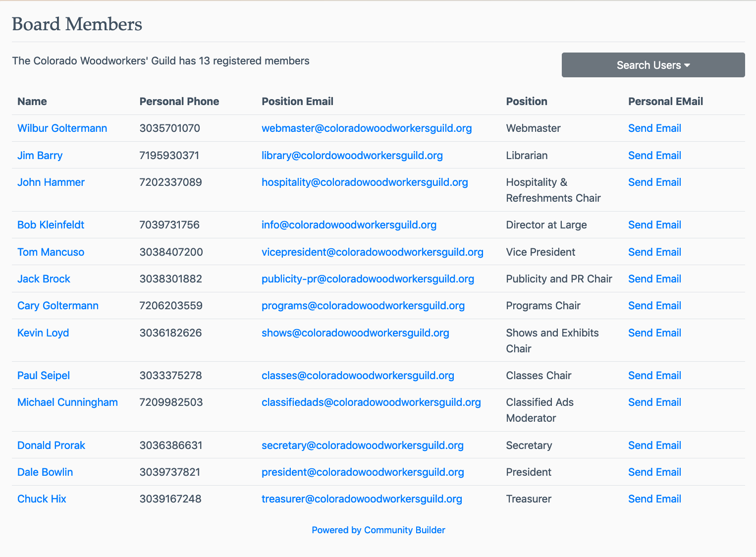This screenshot has height=557, width=756.
Task: Open the Search Users dropdown
Action: [653, 65]
